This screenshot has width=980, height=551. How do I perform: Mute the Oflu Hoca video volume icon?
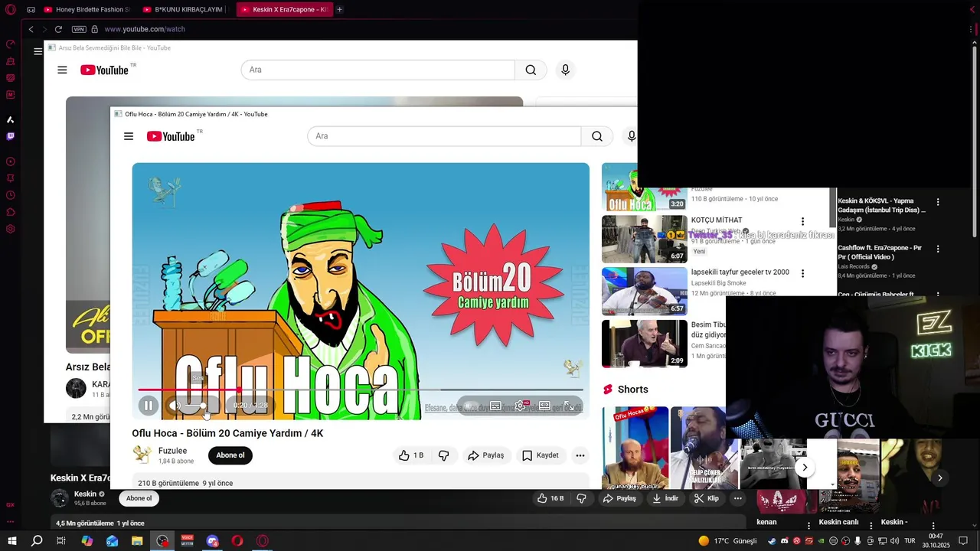[x=175, y=406]
